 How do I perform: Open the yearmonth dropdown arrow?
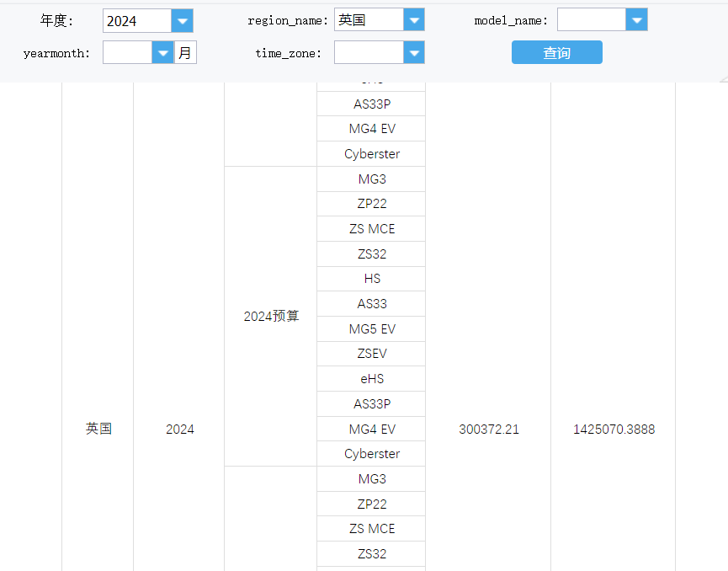click(x=162, y=52)
